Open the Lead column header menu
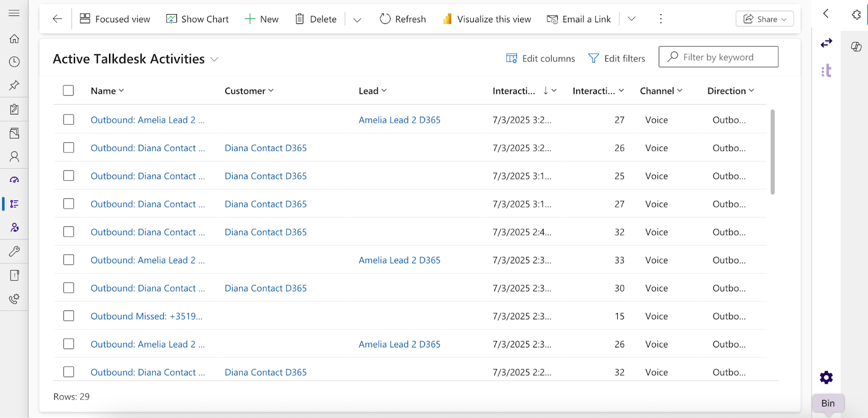 [373, 91]
